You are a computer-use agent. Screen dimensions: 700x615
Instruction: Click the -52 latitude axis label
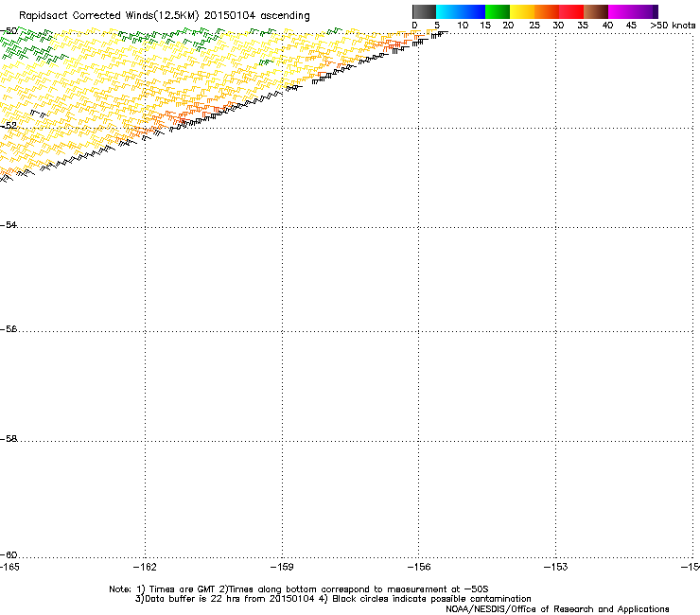click(x=9, y=126)
